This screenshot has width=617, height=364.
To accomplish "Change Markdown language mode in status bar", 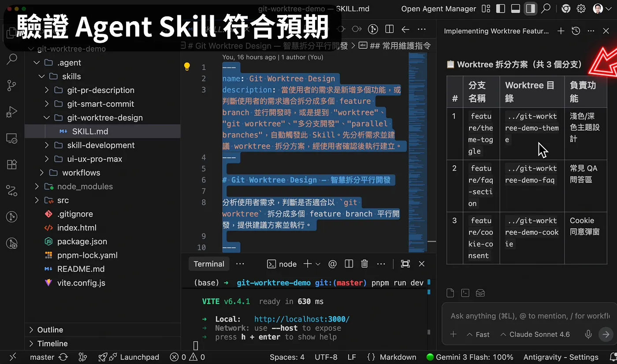I will tap(398, 357).
